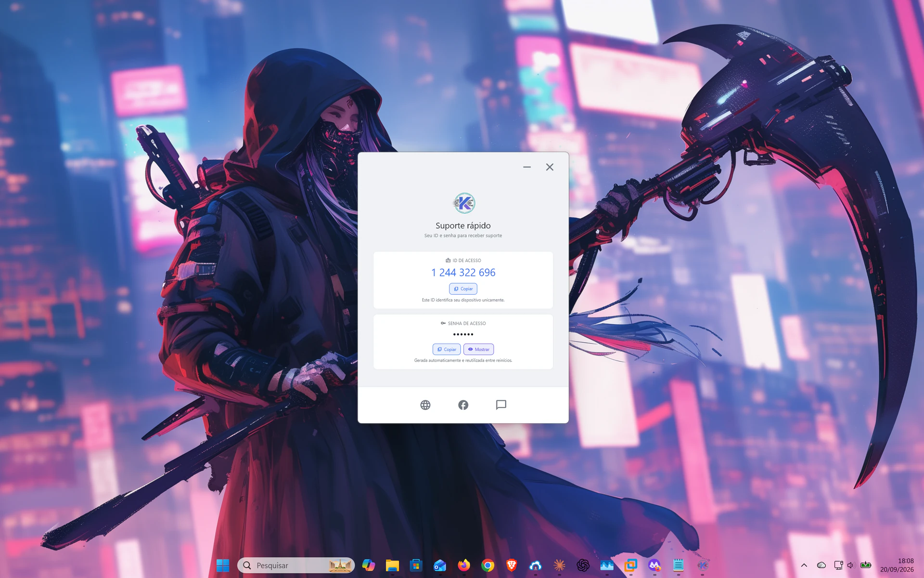Screen dimensions: 924x578
Task: Click the access ID number 1 244 322 696
Action: tap(463, 273)
